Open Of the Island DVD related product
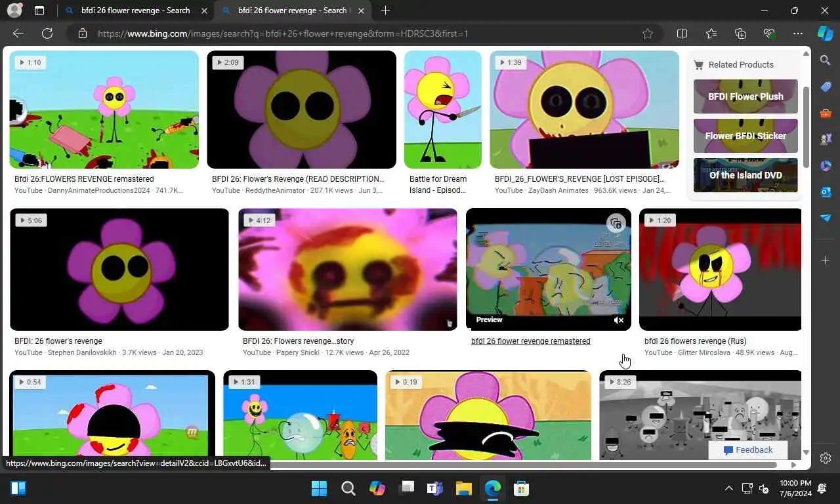Image resolution: width=840 pixels, height=504 pixels. (x=745, y=175)
